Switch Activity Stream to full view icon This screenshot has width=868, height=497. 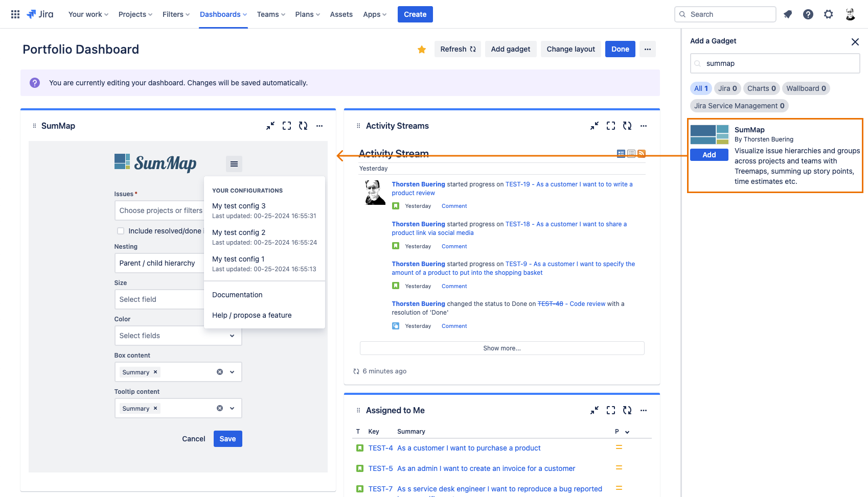621,154
